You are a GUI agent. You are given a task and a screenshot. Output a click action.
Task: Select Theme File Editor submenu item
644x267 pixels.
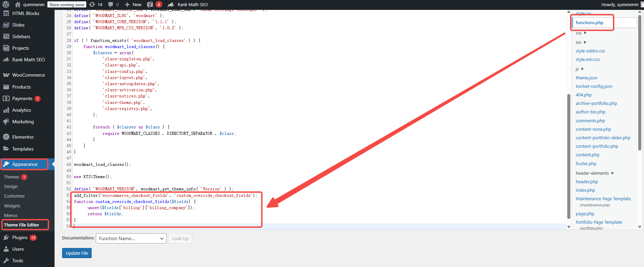pos(21,225)
